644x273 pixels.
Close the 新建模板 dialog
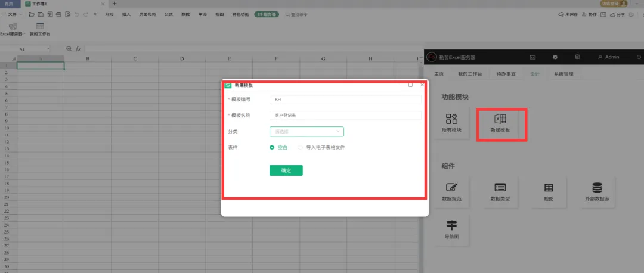click(x=422, y=85)
